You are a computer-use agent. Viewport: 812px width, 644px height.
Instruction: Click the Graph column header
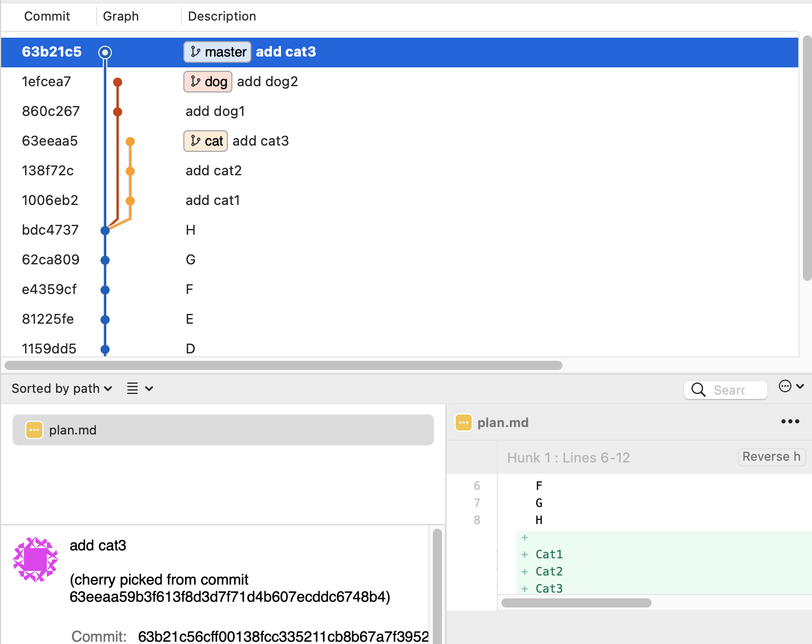(x=120, y=17)
